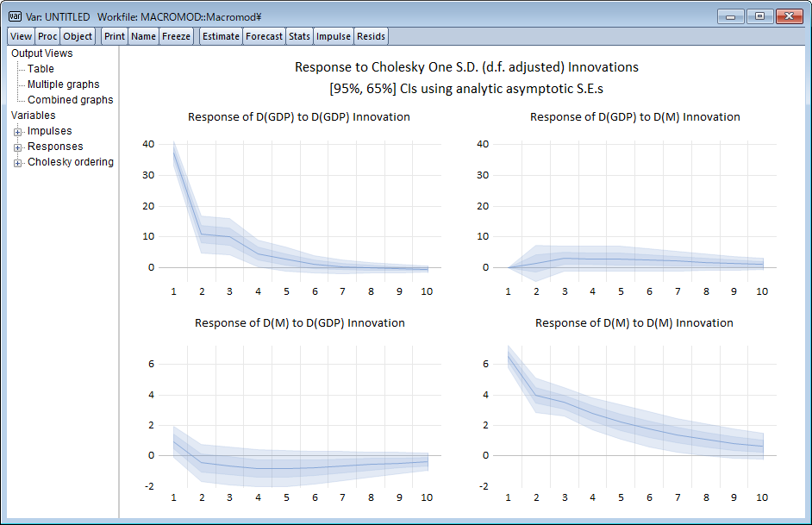812x525 pixels.
Task: Click 'Response of D(GDP) to D(GDP) Innovation' title
Action: click(x=299, y=117)
